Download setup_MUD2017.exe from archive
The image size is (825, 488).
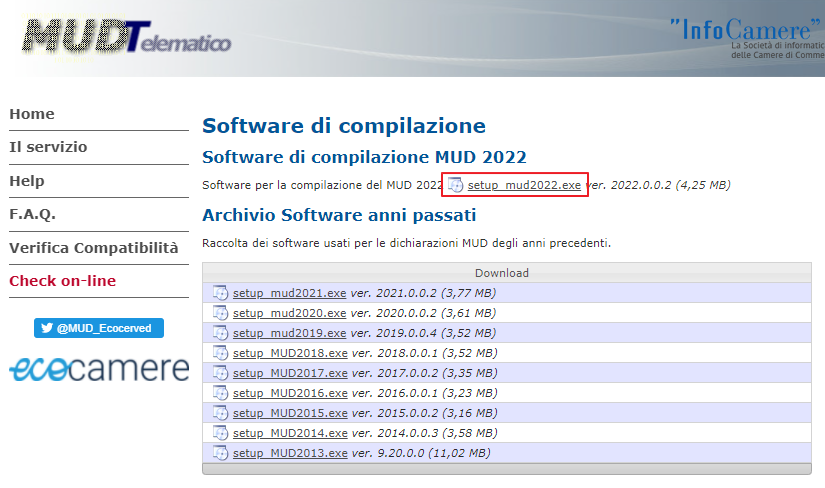290,373
